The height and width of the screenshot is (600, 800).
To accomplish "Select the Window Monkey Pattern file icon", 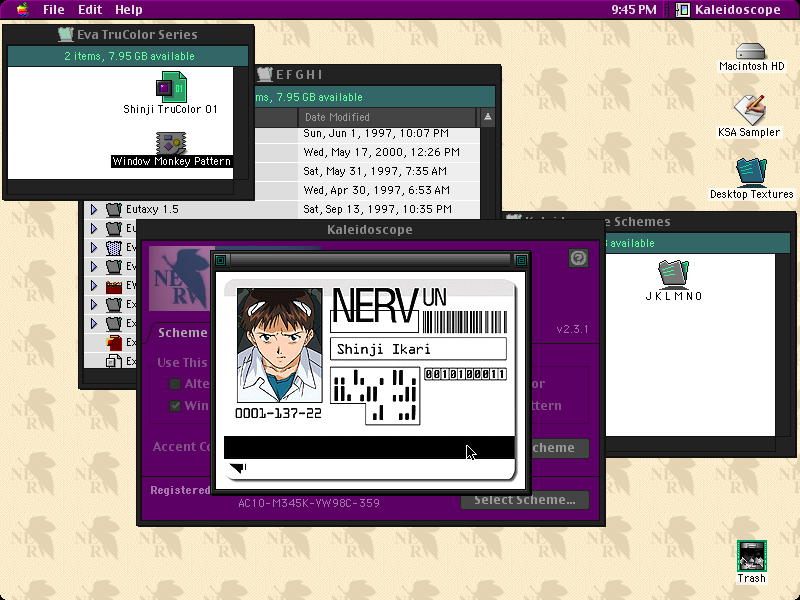I will 171,143.
